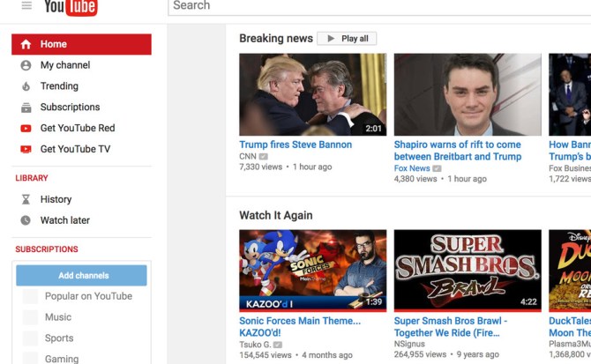The height and width of the screenshot is (364, 591).
Task: Open My channel page
Action: point(65,65)
